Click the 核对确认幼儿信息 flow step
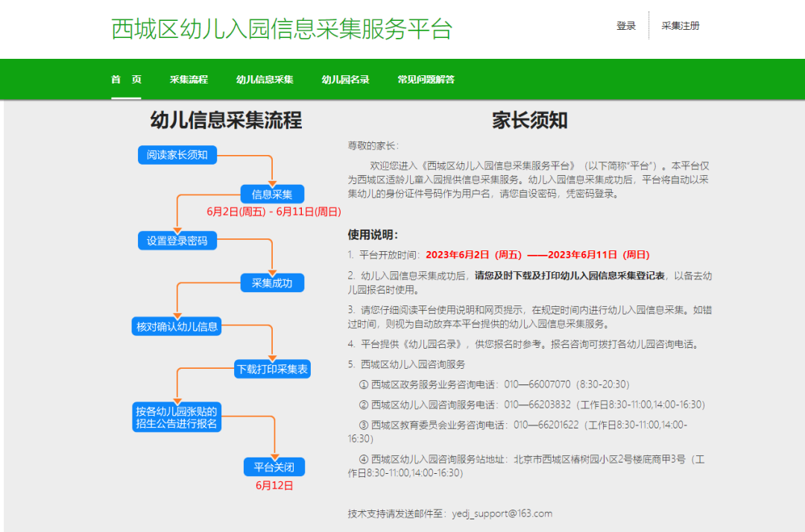 tap(177, 326)
